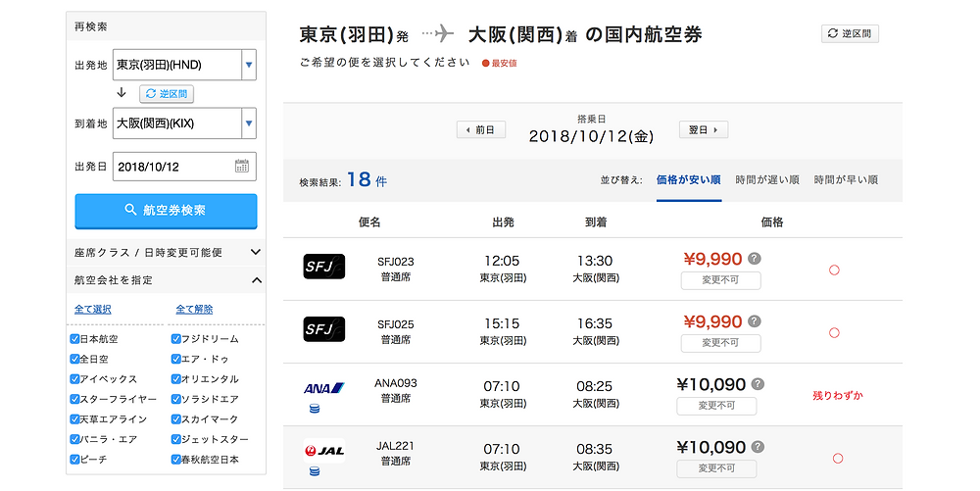Toggle the 春秋航空日本 airline checkbox

point(175,459)
